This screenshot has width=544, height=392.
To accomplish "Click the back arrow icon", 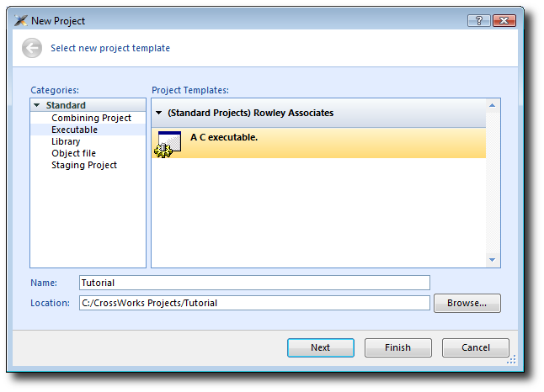I will (32, 48).
